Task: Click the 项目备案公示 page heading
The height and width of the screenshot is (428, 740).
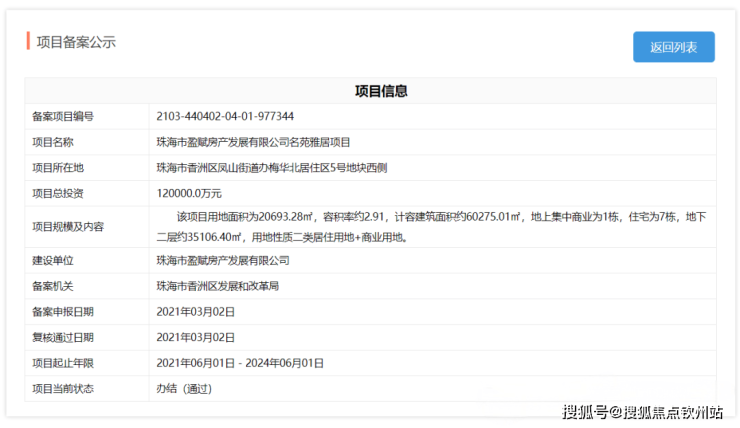Action: tap(76, 42)
